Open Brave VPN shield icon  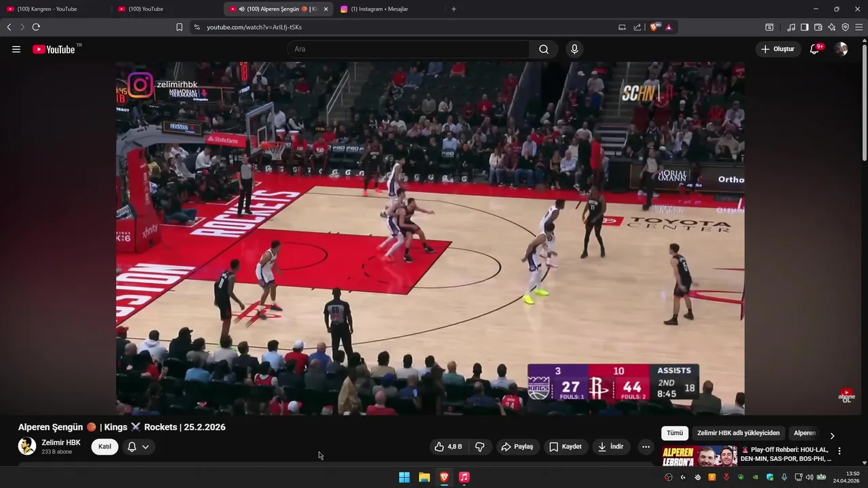pyautogui.click(x=845, y=27)
